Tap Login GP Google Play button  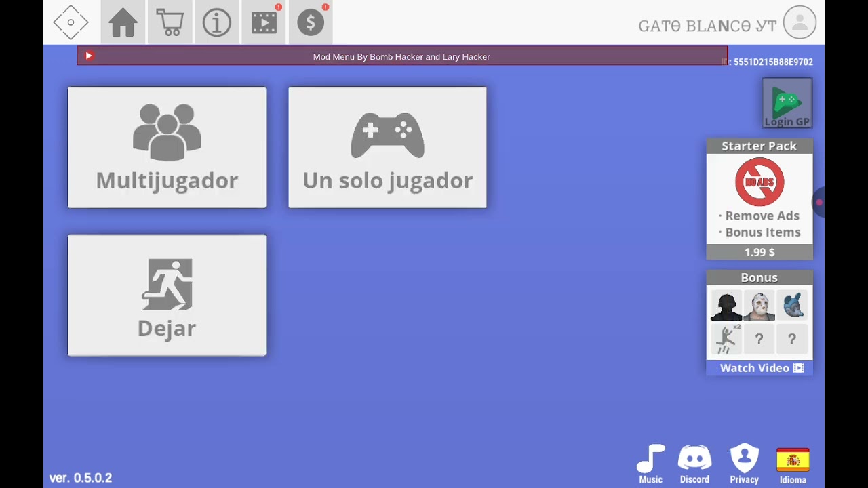tap(787, 103)
